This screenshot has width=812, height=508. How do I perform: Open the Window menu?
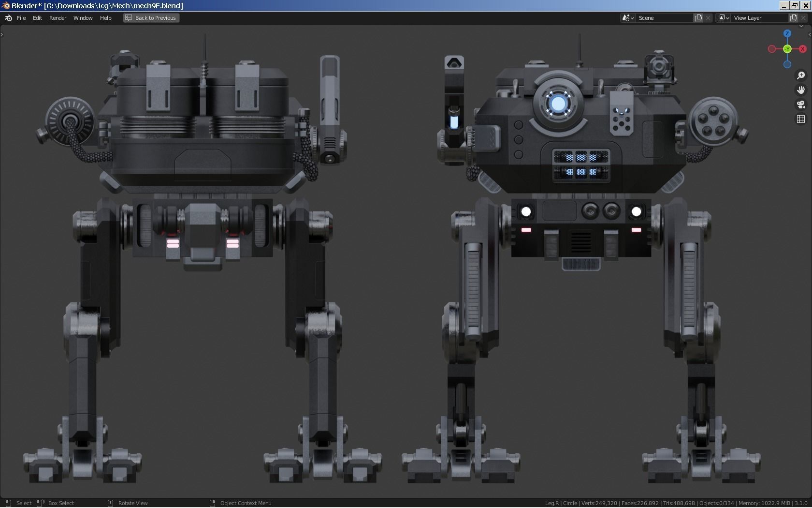83,18
